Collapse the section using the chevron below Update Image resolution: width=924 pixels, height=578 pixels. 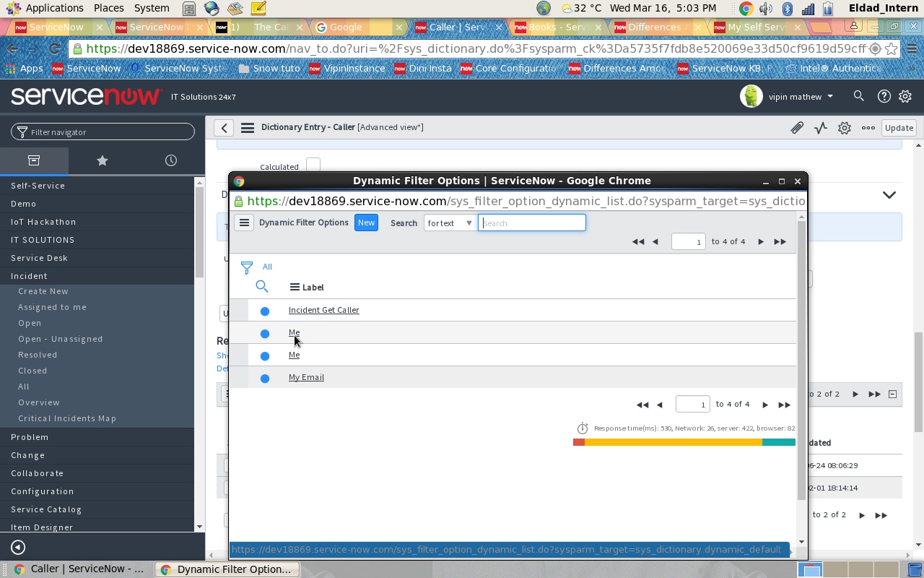tap(889, 195)
